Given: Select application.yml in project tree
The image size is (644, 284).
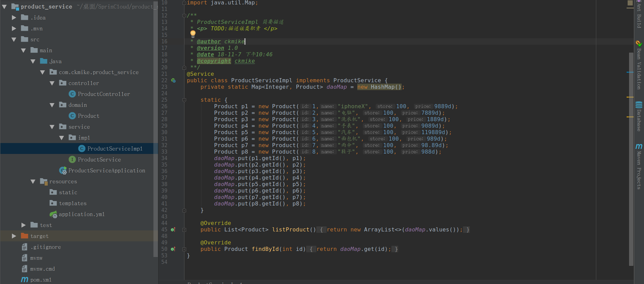Looking at the screenshot, I should coord(82,214).
